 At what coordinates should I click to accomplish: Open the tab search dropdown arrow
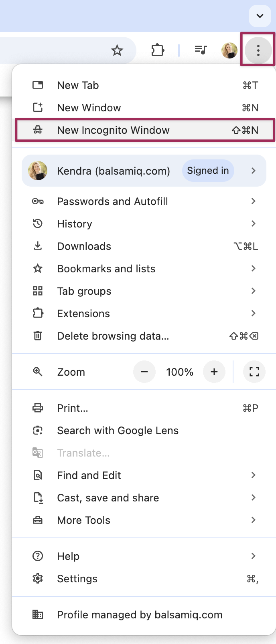pyautogui.click(x=260, y=16)
